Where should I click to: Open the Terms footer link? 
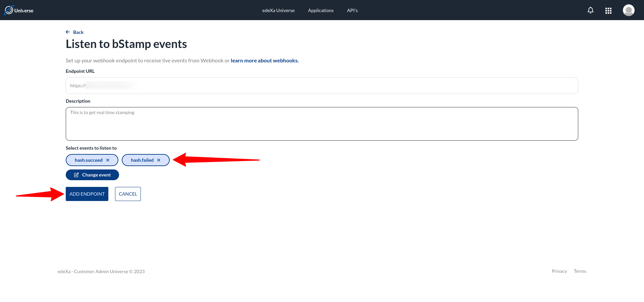point(580,271)
